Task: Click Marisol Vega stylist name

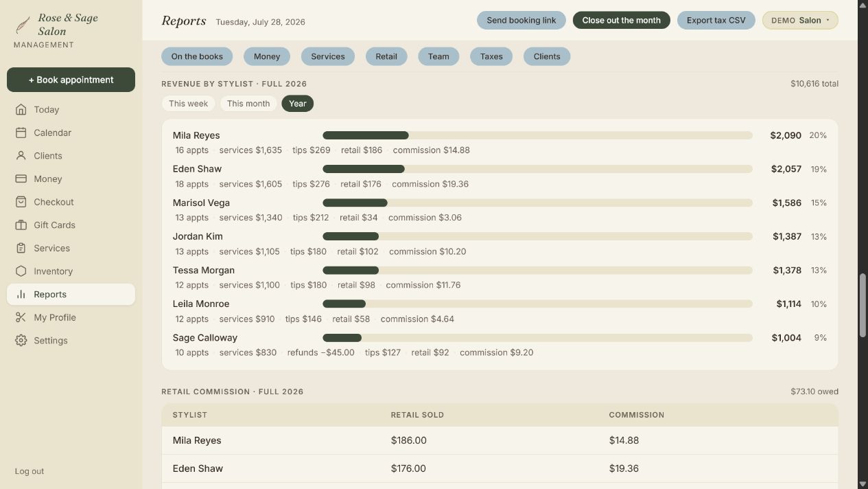Action: point(201,203)
